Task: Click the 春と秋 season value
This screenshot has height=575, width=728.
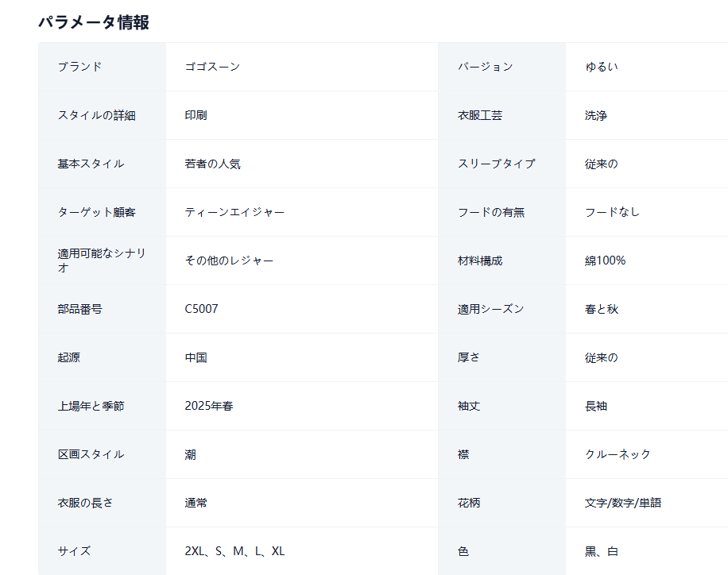Action: tap(602, 309)
